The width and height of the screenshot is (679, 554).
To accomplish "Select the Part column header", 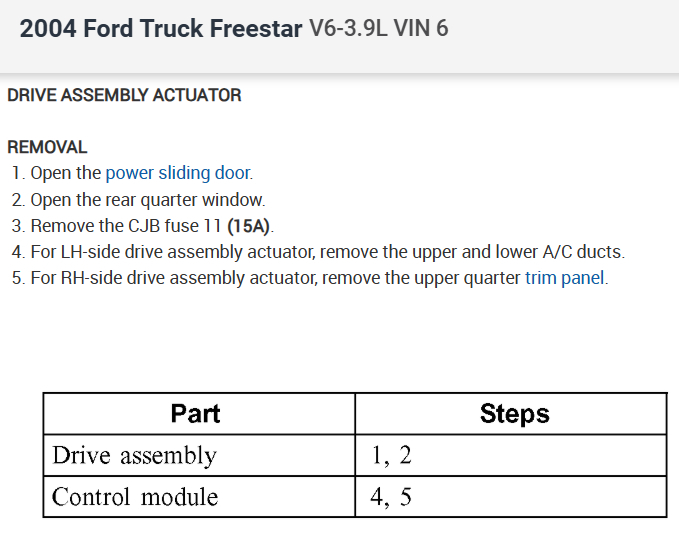I will 196,413.
